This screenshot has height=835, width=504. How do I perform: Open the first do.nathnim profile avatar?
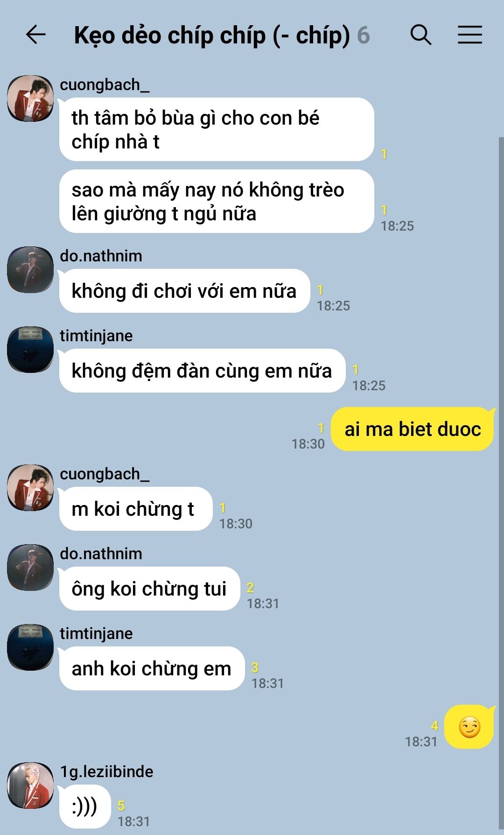[30, 270]
